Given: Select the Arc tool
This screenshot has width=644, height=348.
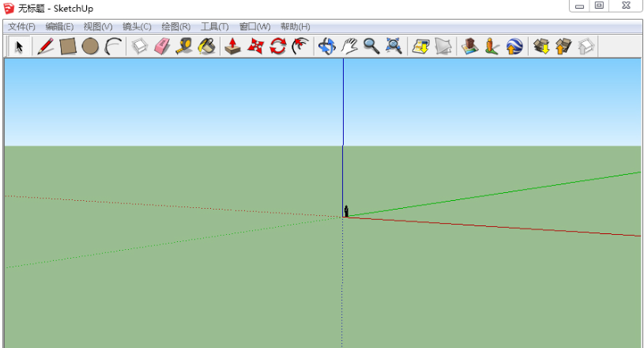Looking at the screenshot, I should 113,46.
